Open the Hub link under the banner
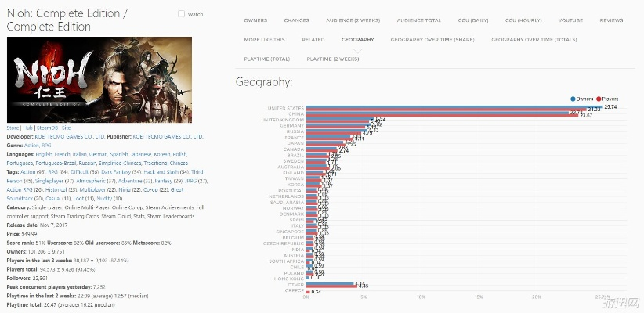This screenshot has width=644, height=313. coord(29,127)
